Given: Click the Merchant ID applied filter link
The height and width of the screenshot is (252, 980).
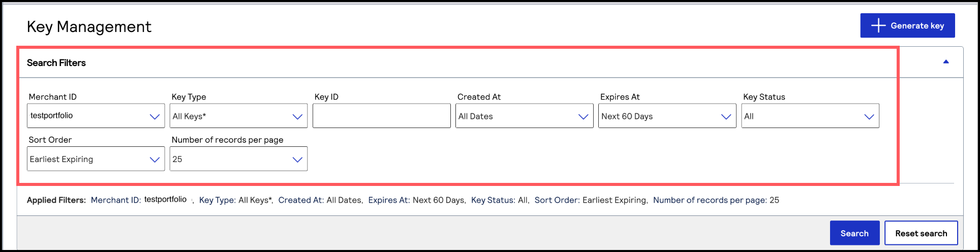Looking at the screenshot, I should [115, 200].
